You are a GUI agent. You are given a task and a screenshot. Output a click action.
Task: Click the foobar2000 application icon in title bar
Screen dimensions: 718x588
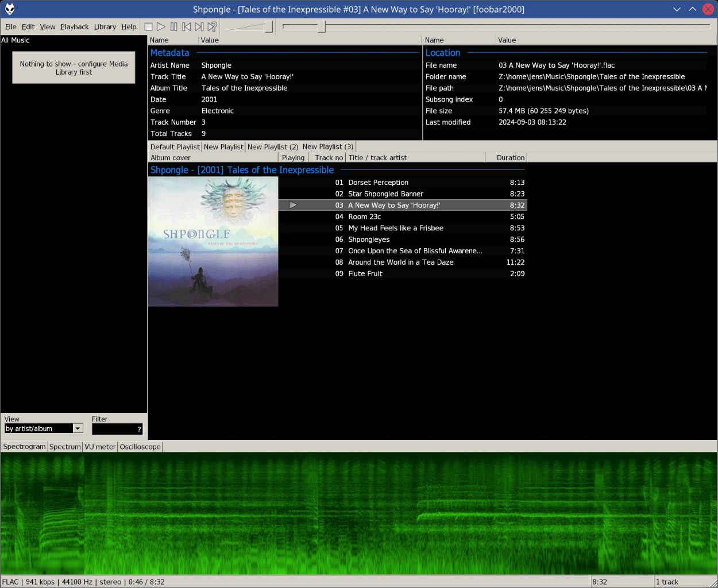click(x=10, y=9)
